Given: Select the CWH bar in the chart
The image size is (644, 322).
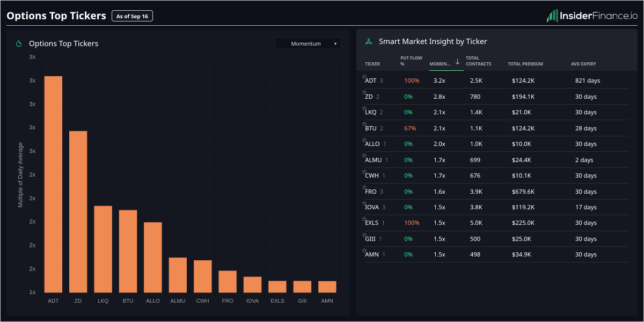Looking at the screenshot, I should tap(202, 276).
